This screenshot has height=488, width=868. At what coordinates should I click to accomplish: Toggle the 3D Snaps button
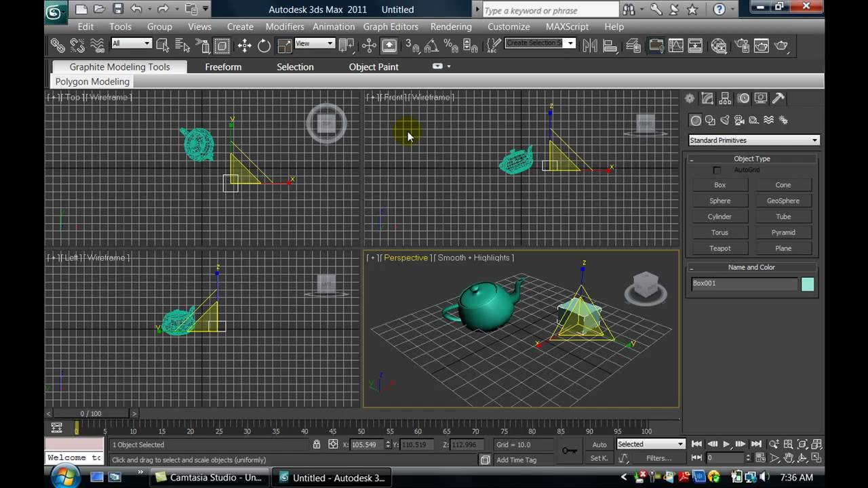click(x=412, y=45)
